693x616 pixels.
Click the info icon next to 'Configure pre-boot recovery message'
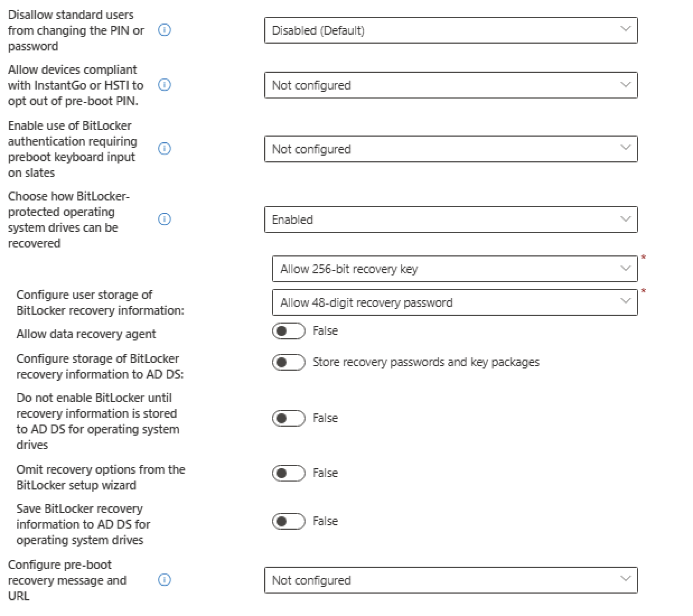pyautogui.click(x=164, y=580)
